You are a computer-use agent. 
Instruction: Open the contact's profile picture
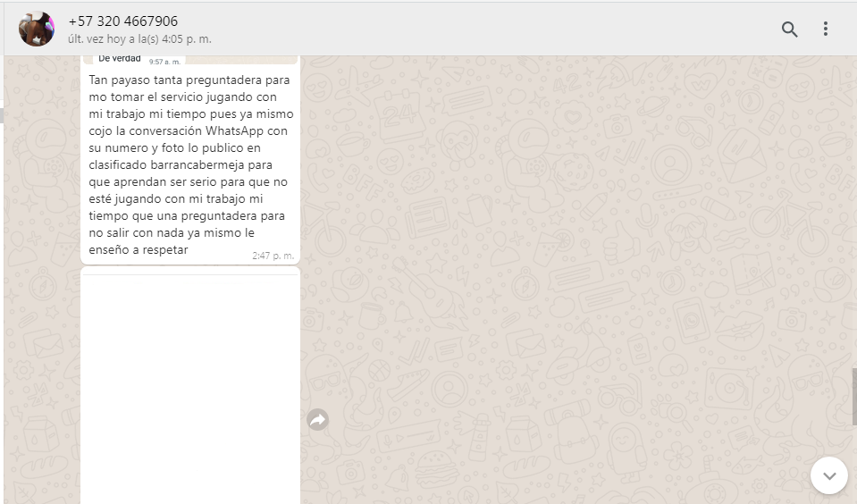(x=37, y=29)
